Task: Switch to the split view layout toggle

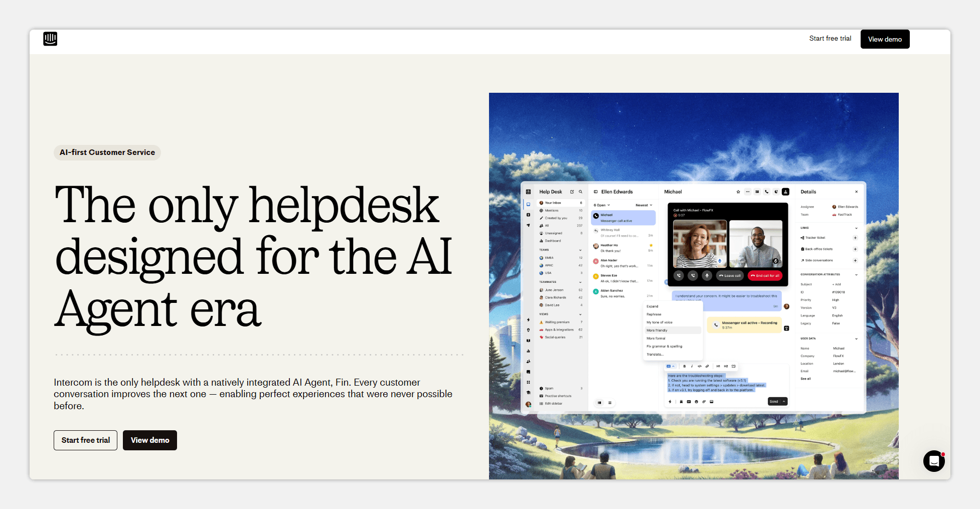Action: [x=599, y=403]
